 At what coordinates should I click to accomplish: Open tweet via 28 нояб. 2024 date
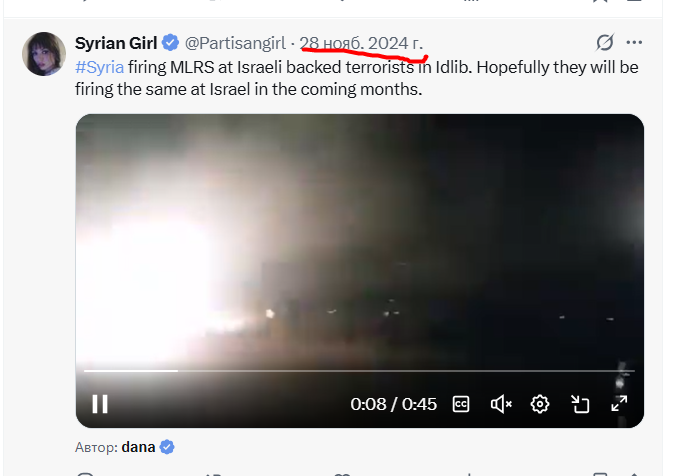[361, 43]
